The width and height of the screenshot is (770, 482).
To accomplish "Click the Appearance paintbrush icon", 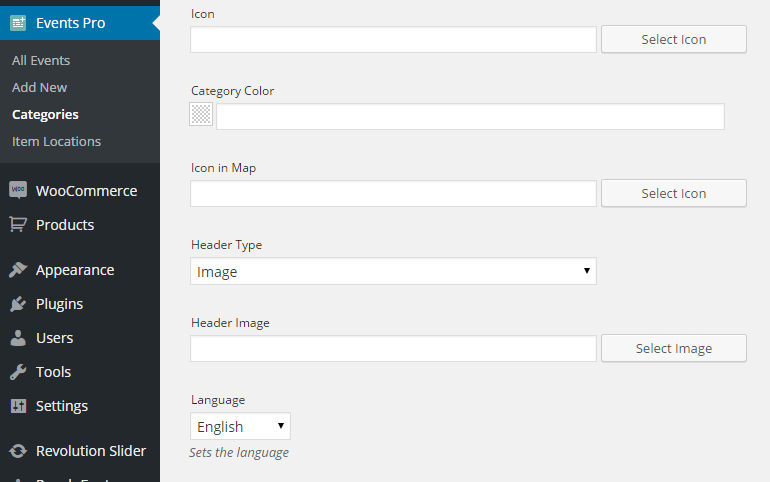I will click(x=18, y=269).
